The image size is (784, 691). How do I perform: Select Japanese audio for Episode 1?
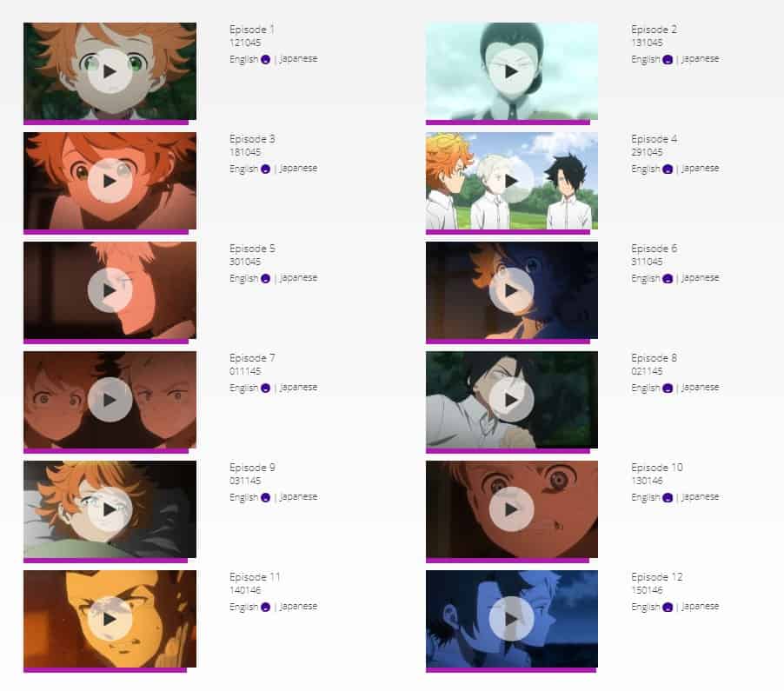[298, 59]
